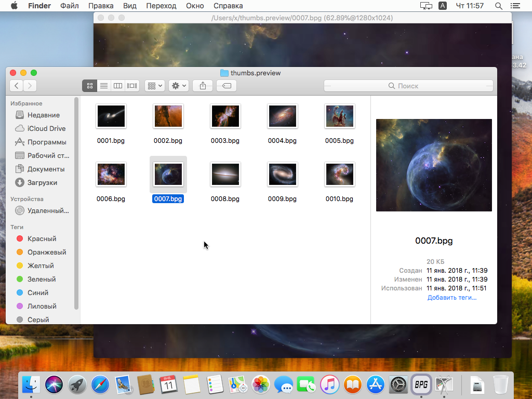Switch Finder to column view
The width and height of the screenshot is (532, 399).
click(x=117, y=86)
